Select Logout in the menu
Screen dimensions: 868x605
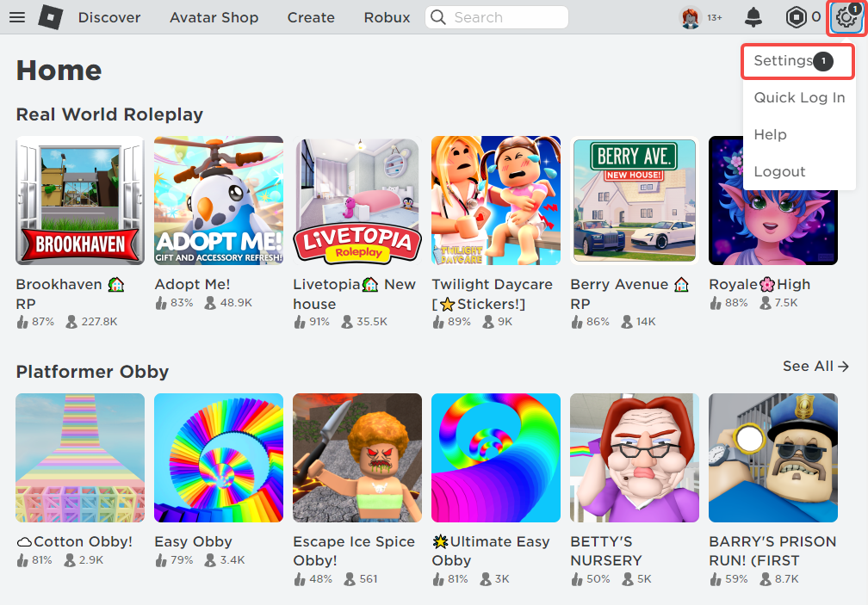click(779, 171)
